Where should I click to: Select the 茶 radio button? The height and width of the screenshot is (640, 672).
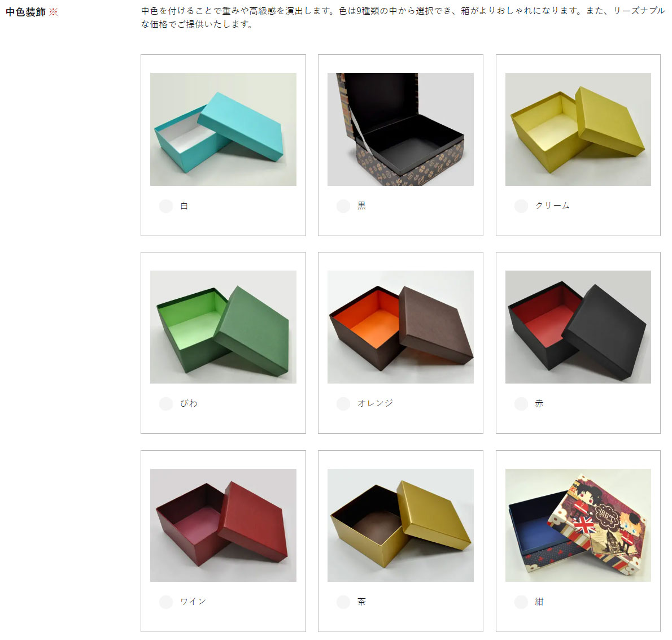click(x=343, y=602)
